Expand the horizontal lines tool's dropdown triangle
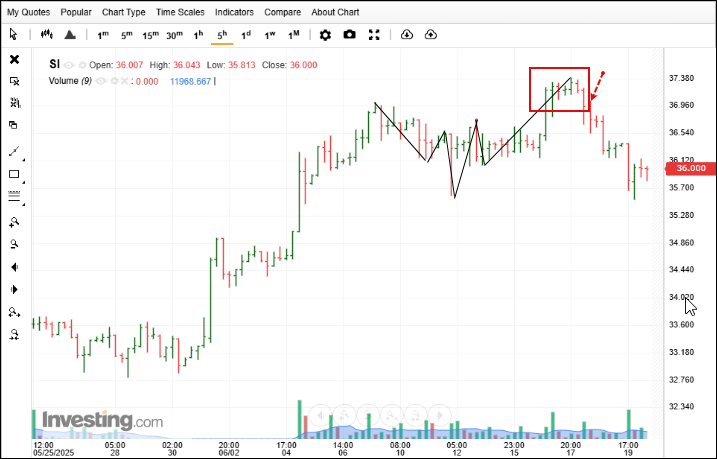717x459 pixels. click(x=23, y=204)
